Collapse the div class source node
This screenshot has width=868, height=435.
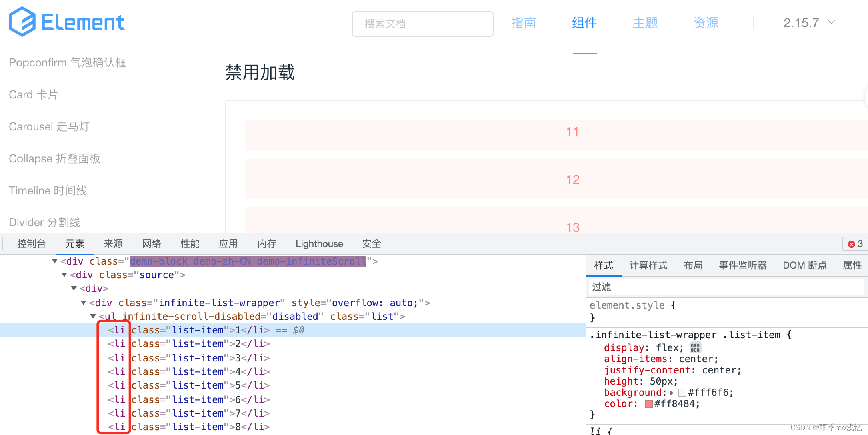click(x=64, y=275)
